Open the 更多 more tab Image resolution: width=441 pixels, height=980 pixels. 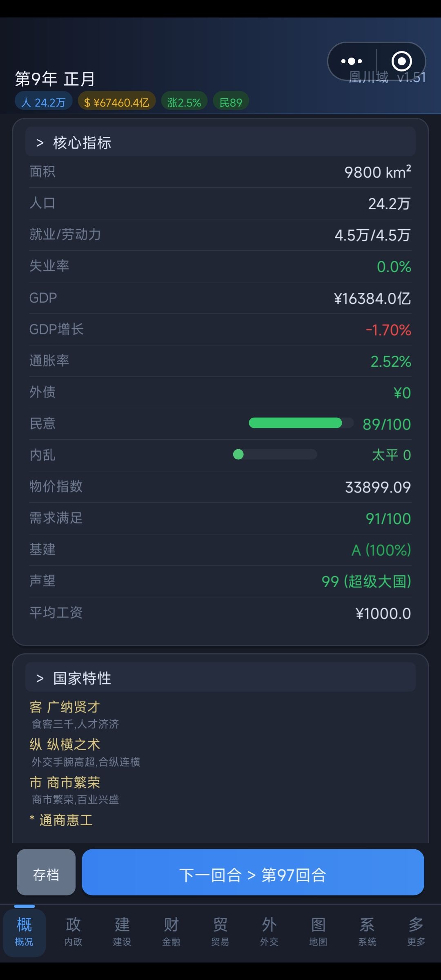(x=416, y=931)
